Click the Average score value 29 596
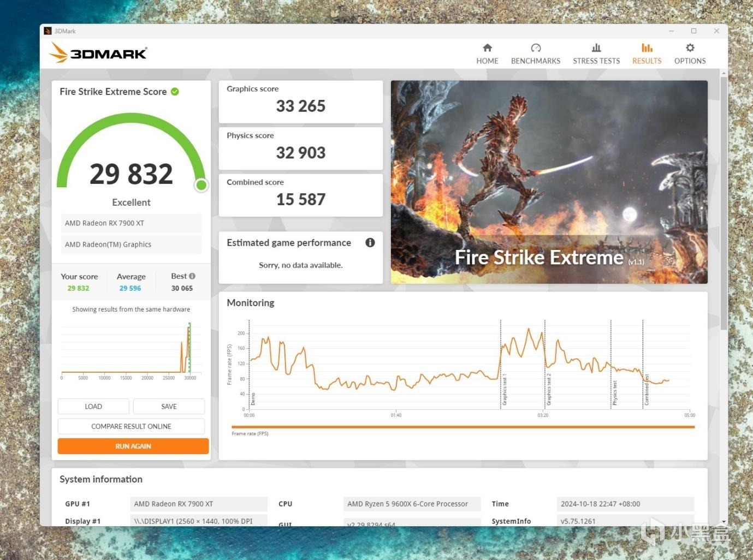Viewport: 753px width, 560px height. (x=131, y=288)
